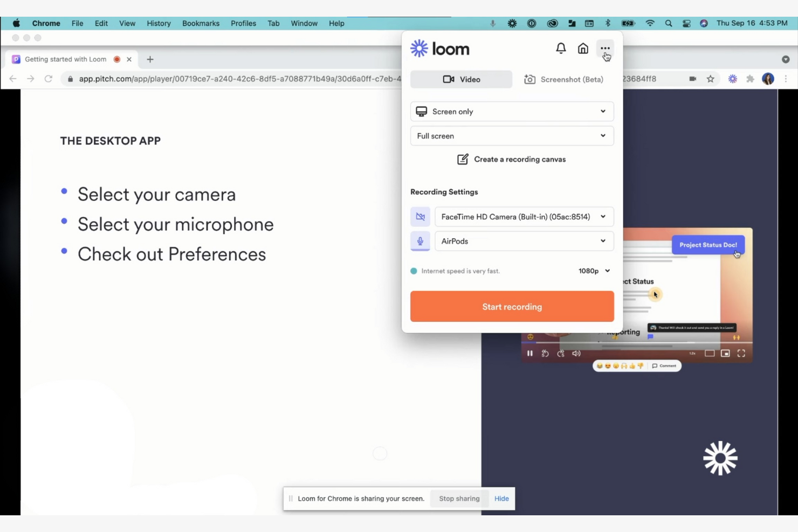The image size is (798, 532).
Task: Click Loom icon in macOS menu bar
Action: [512, 23]
